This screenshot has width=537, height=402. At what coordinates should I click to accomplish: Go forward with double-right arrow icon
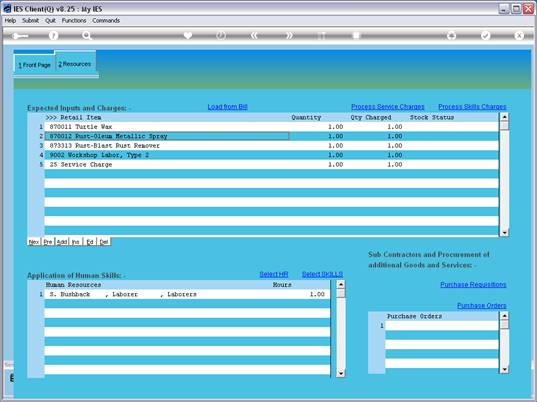(x=289, y=35)
